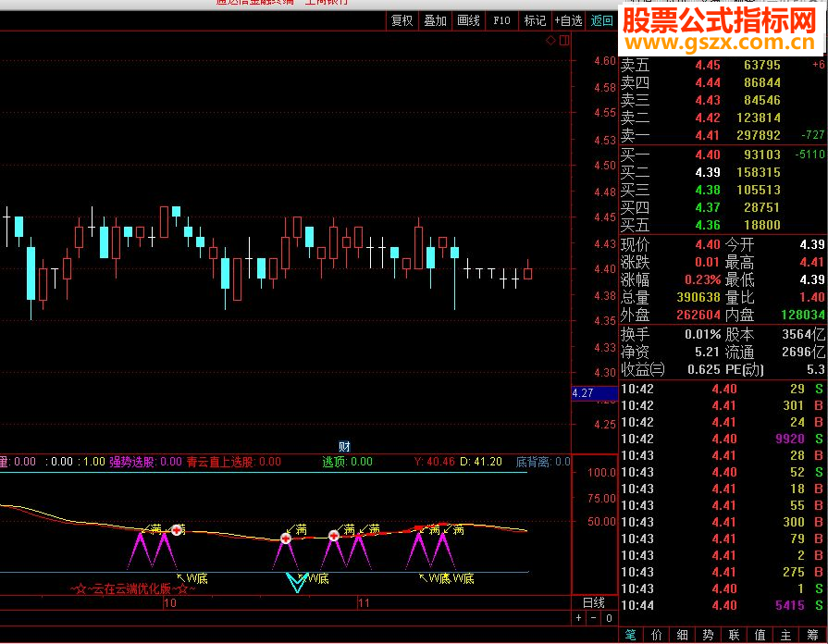Switch to the 细 detail tab
828x644 pixels.
point(682,635)
